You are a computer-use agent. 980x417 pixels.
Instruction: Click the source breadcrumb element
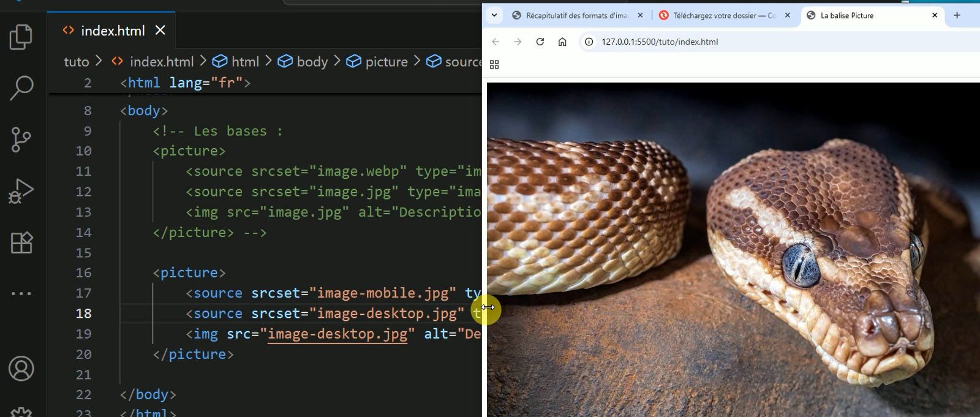click(x=454, y=62)
